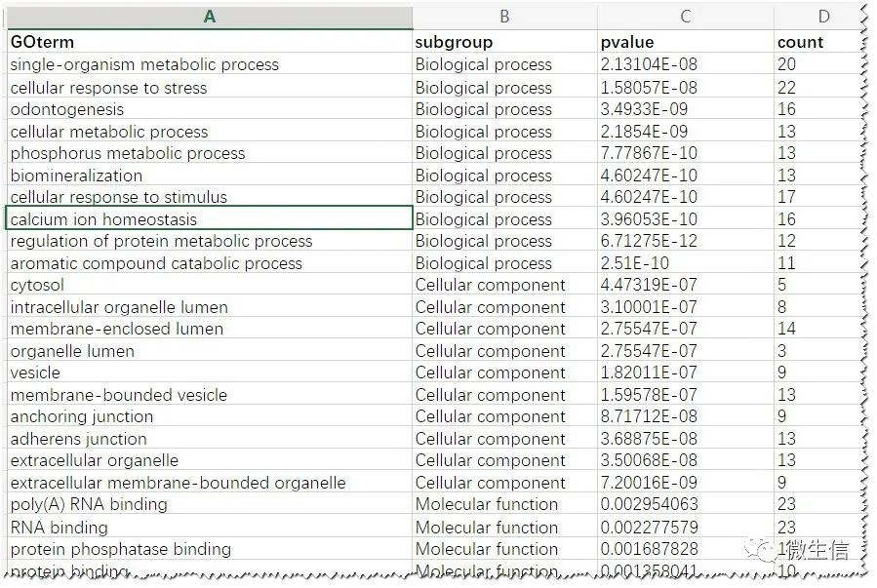Select the 'adherens junction' cell

click(x=209, y=438)
